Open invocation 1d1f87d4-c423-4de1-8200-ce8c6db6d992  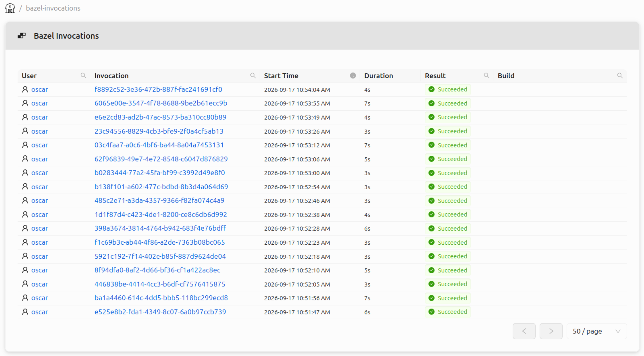[161, 214]
